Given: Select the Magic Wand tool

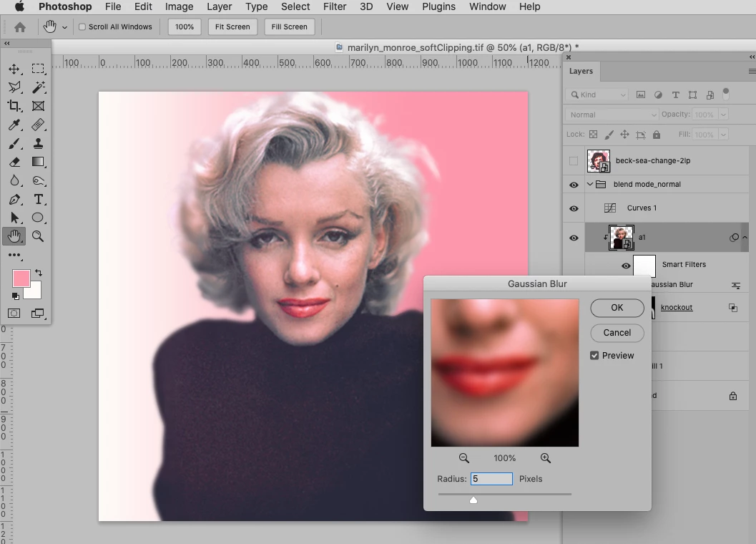Looking at the screenshot, I should pyautogui.click(x=38, y=87).
